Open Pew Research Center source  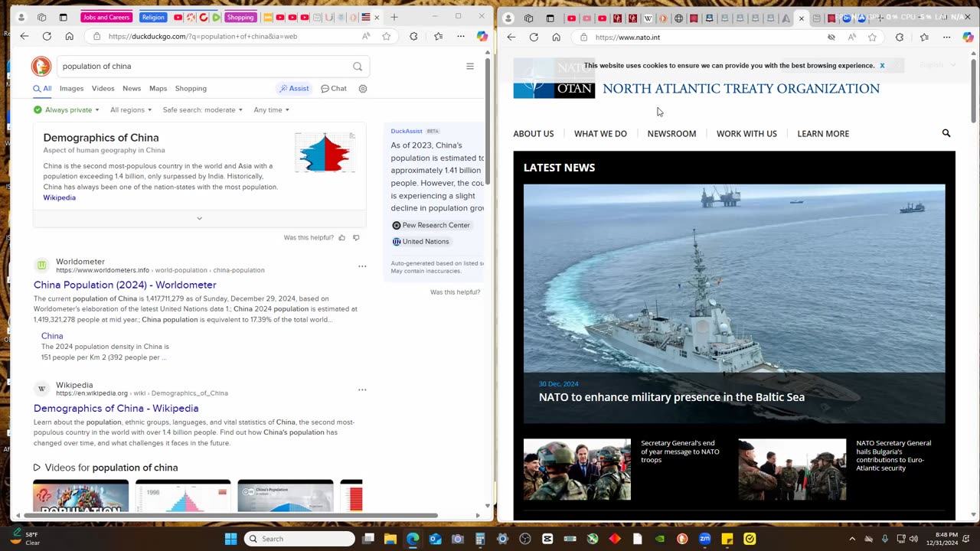click(x=431, y=225)
